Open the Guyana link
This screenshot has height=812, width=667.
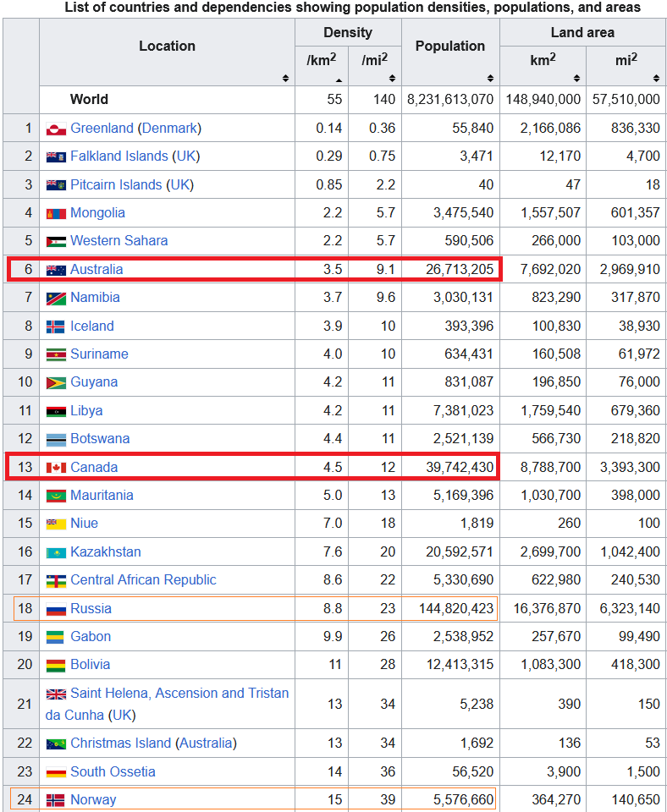pos(94,381)
